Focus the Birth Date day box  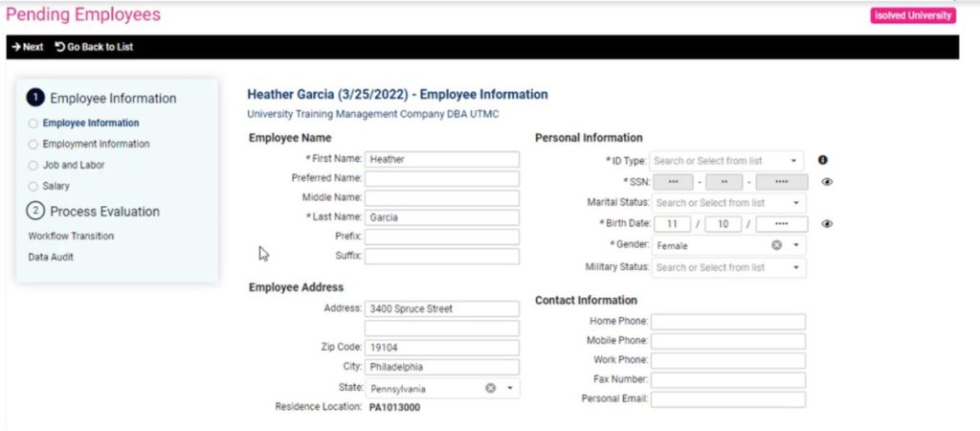click(x=724, y=224)
